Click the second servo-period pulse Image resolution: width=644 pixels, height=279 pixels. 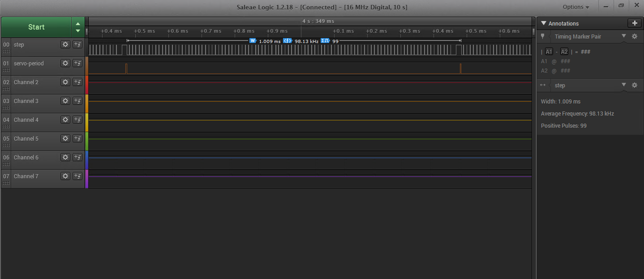(460, 69)
